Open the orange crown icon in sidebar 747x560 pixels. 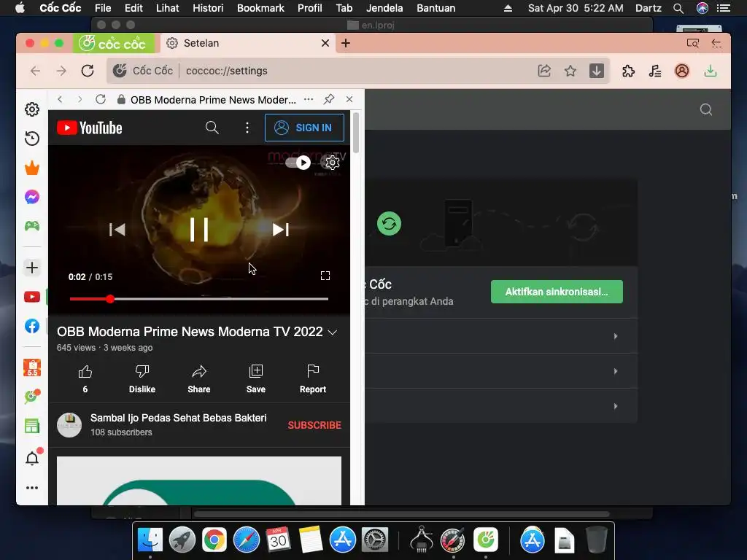click(32, 168)
